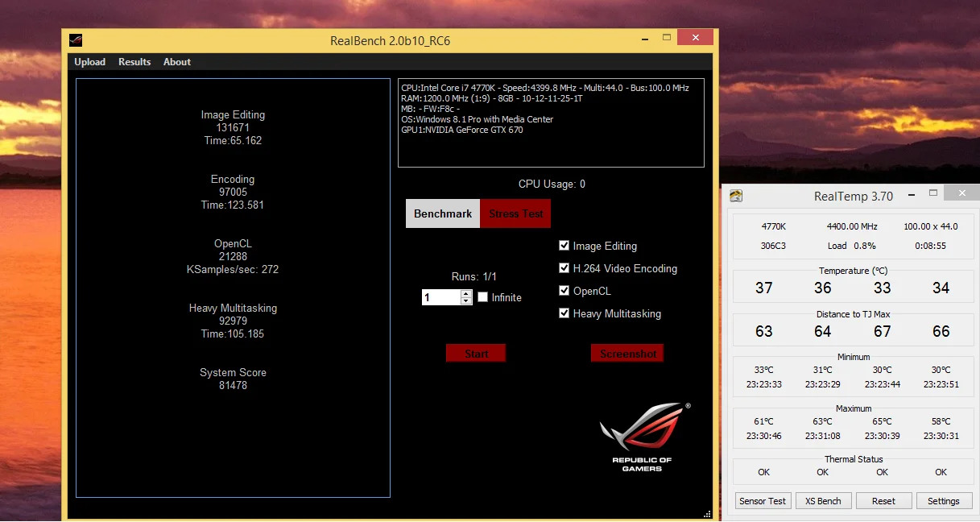Click the Load 0.8% reading in RealTemp

coord(852,246)
